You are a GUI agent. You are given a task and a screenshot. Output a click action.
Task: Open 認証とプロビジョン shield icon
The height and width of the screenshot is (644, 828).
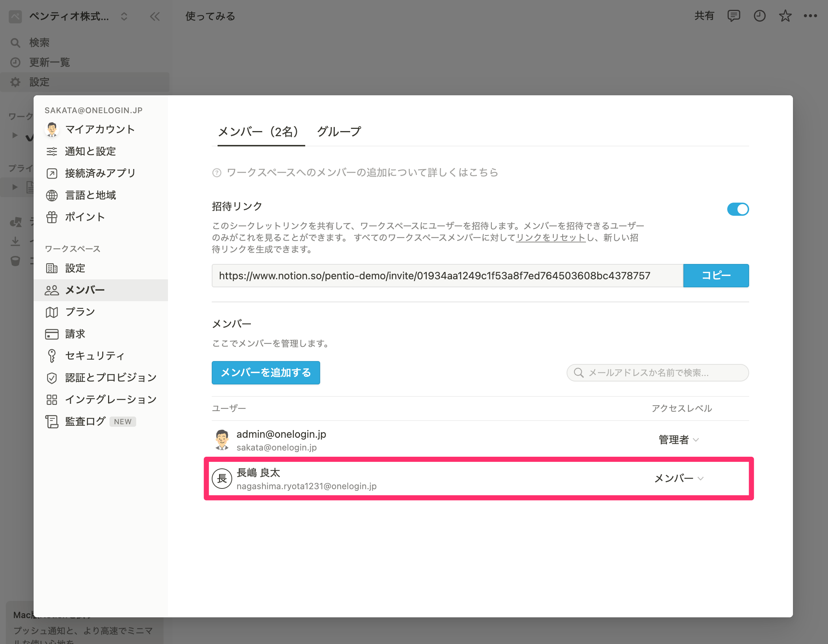tap(52, 378)
